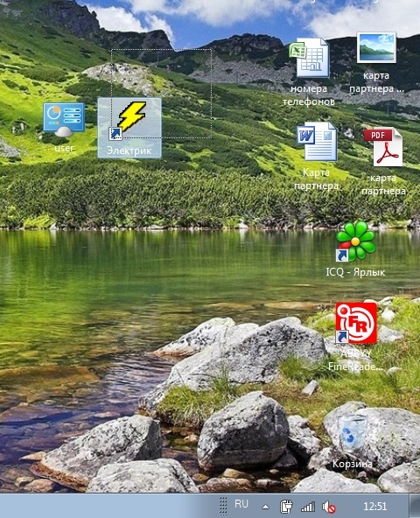Screen dimensions: 420x518
Task: Select the ABBYY FineReader shortcut icon
Action: point(356,323)
